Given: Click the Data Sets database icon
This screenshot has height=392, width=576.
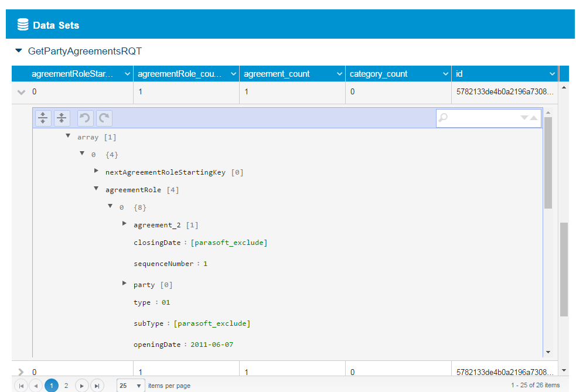Looking at the screenshot, I should point(23,25).
